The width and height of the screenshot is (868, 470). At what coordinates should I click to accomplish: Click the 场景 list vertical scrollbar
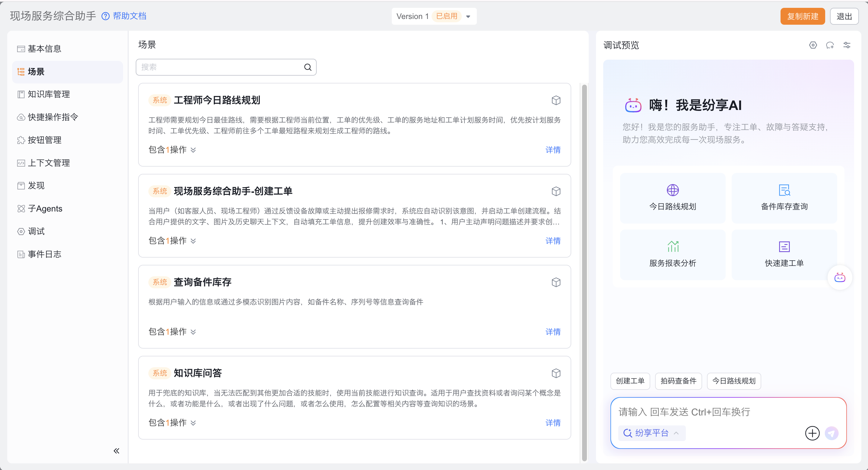584,269
